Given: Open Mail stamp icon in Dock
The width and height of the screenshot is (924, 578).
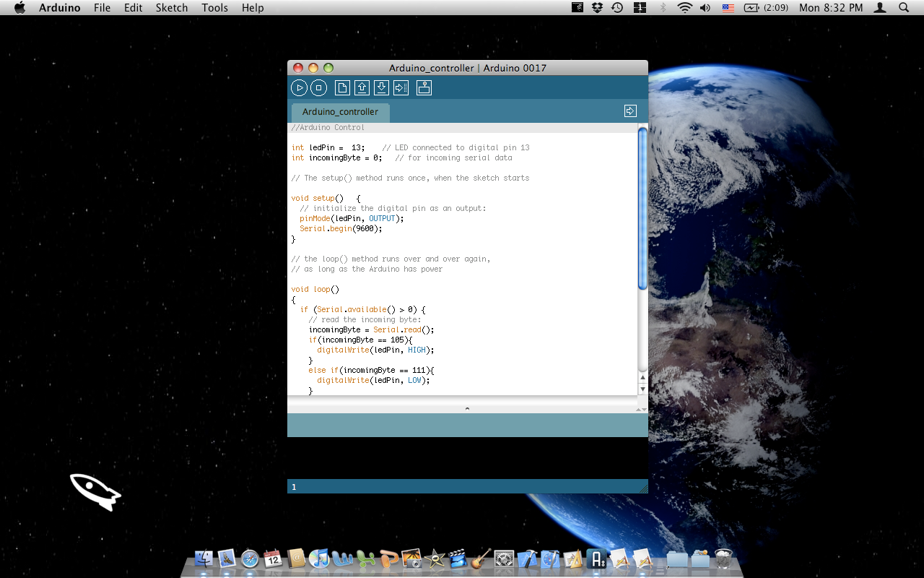Looking at the screenshot, I should click(x=227, y=558).
